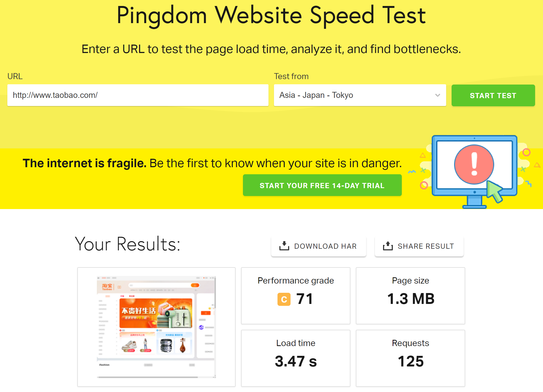Open the Asia - Japan - Tokyo location selector
This screenshot has height=392, width=543.
tap(360, 95)
